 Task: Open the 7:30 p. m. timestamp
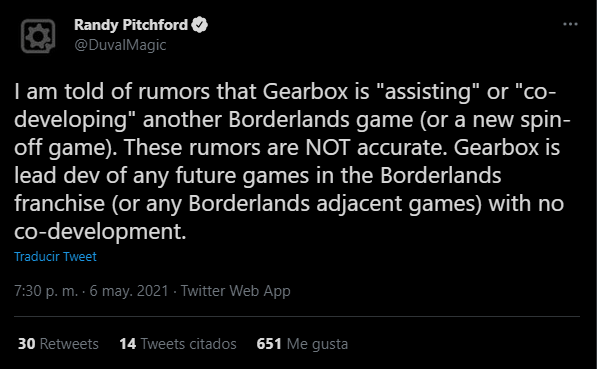point(46,291)
